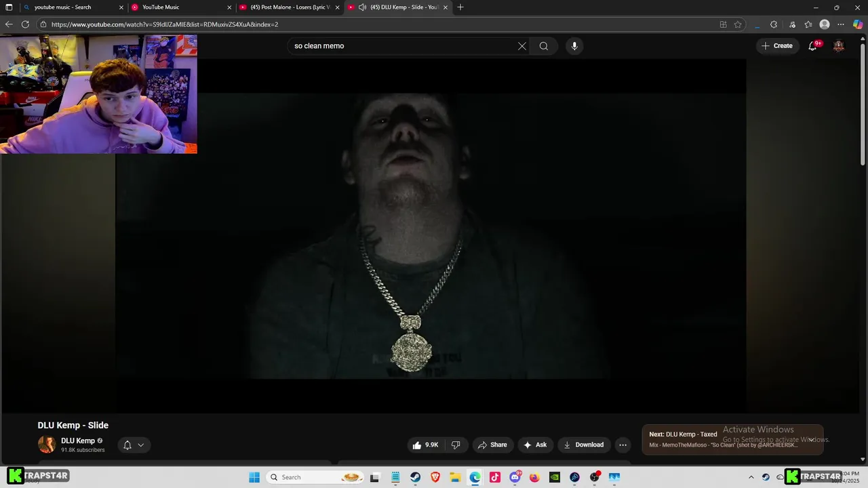
Task: Close the Post Malone - Losers tab
Action: 337,7
